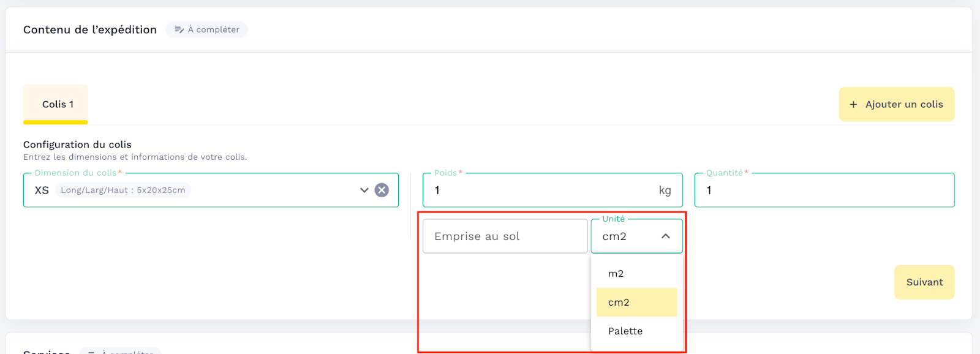980x354 pixels.
Task: Clear the selected XS parcel dimension
Action: [x=382, y=190]
